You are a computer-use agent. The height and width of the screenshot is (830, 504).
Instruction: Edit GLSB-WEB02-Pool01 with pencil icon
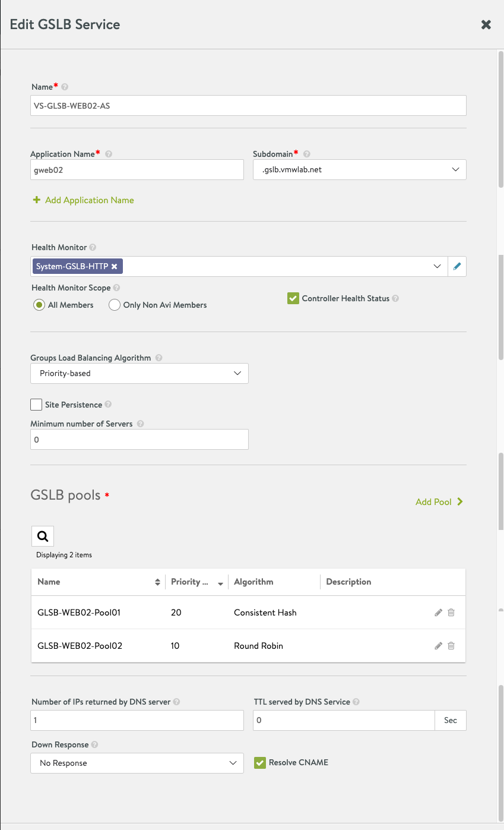439,613
